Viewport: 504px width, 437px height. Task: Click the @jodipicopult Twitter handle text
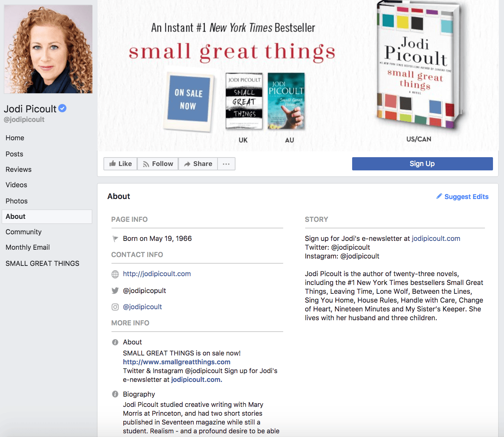click(x=144, y=291)
